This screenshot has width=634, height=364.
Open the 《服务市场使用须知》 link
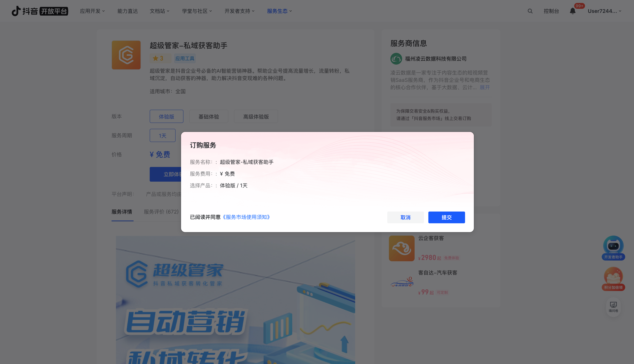point(246,217)
